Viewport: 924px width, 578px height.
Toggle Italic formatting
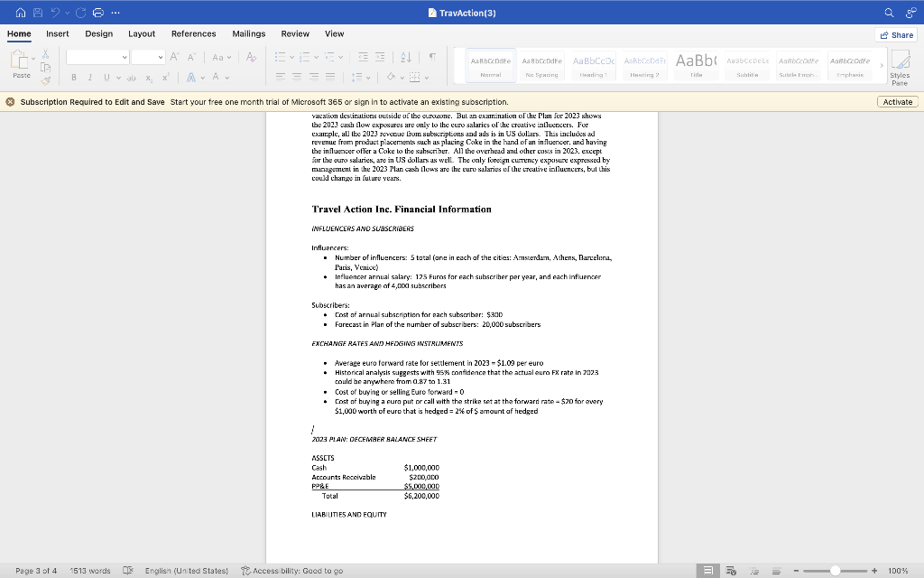point(89,78)
